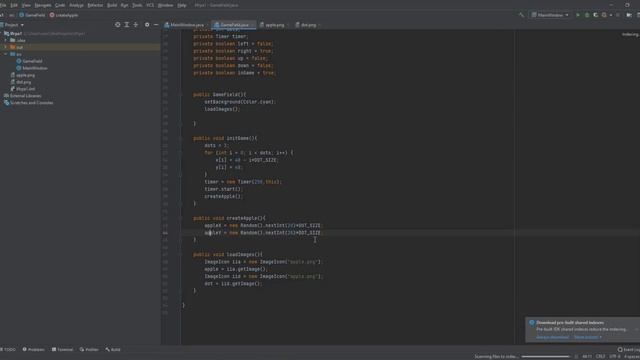Select dot.png in project tree

(x=21, y=82)
